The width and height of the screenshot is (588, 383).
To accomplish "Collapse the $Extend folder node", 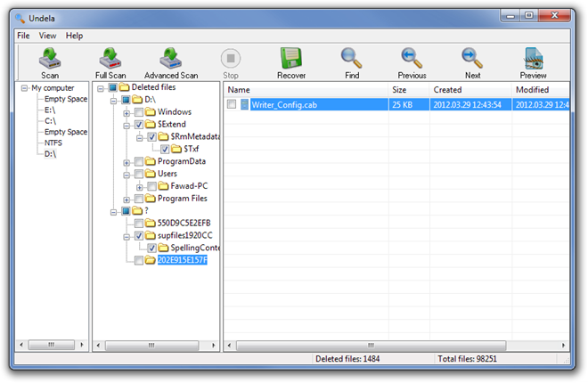I will (x=127, y=126).
